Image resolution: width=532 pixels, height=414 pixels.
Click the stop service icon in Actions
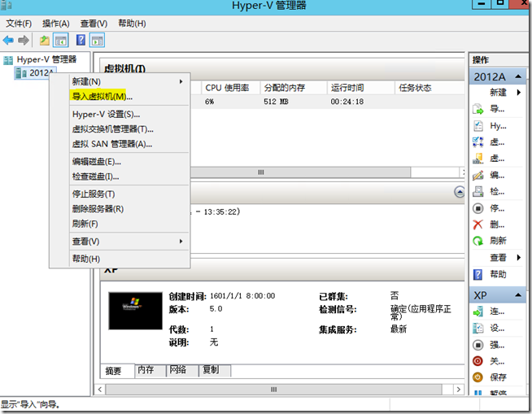477,208
